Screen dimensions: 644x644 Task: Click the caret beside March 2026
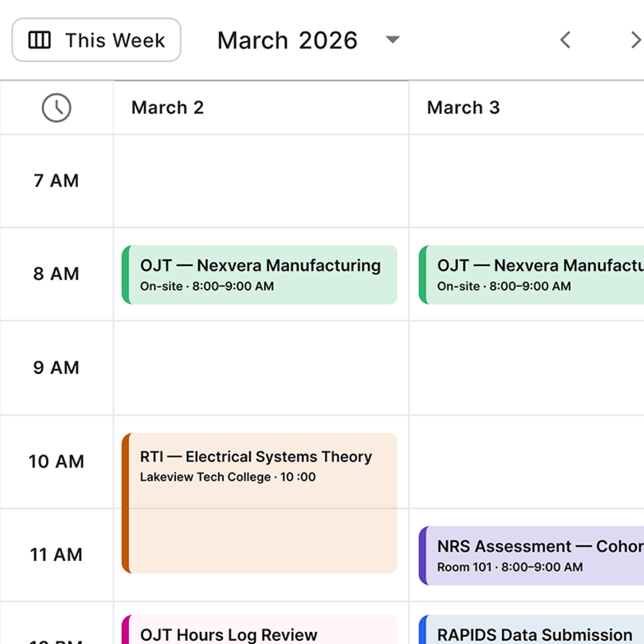(x=392, y=40)
